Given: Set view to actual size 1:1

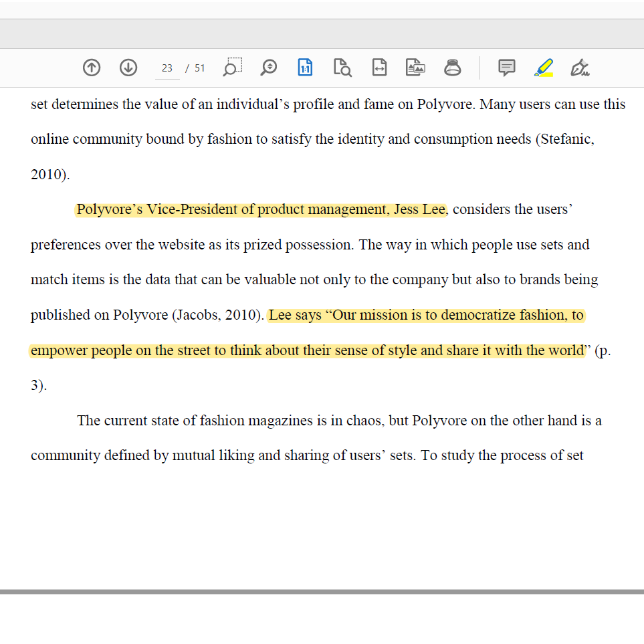Looking at the screenshot, I should click(305, 68).
